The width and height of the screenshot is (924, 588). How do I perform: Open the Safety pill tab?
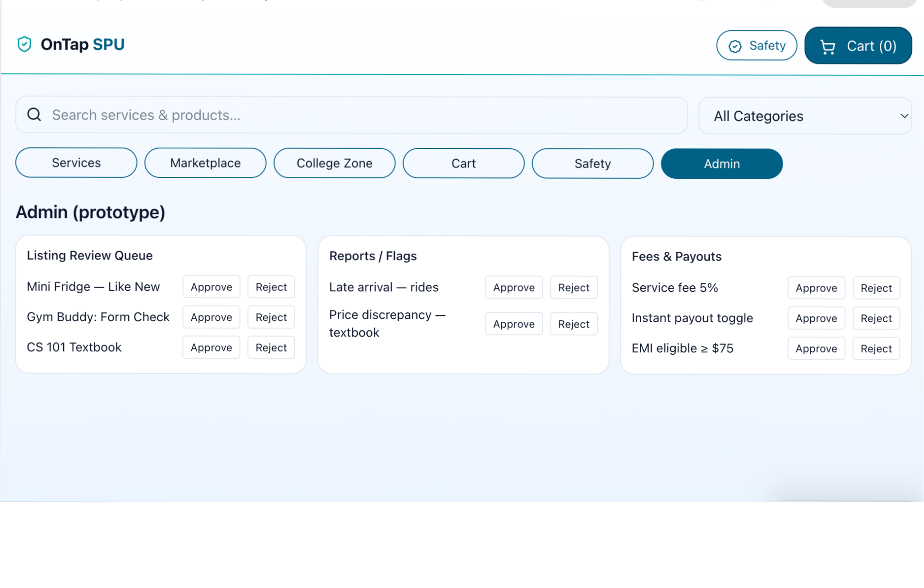pos(592,164)
